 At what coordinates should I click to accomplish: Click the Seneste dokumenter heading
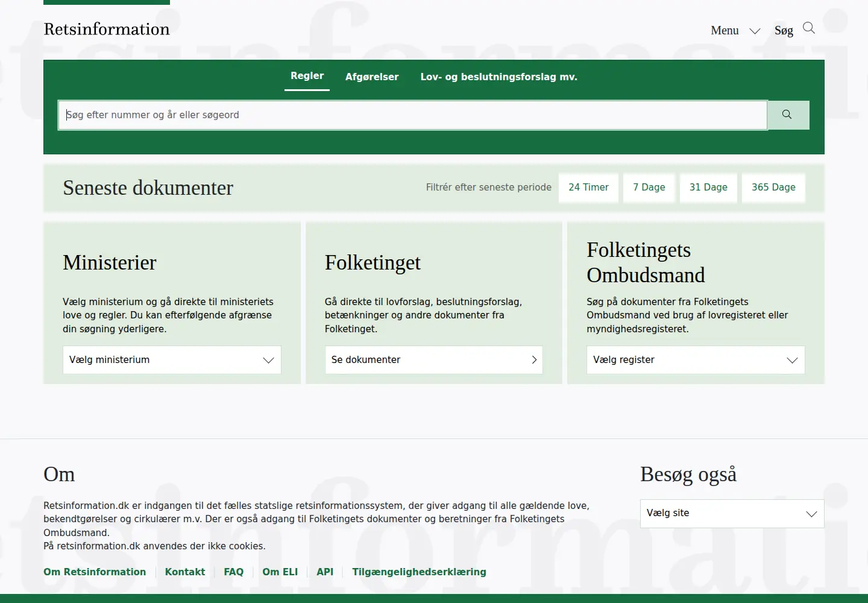point(148,188)
